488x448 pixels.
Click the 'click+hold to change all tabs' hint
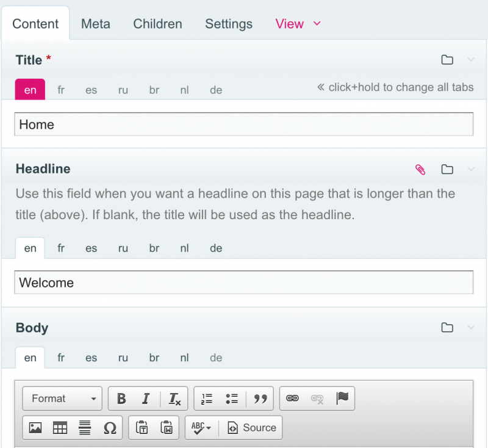click(395, 87)
